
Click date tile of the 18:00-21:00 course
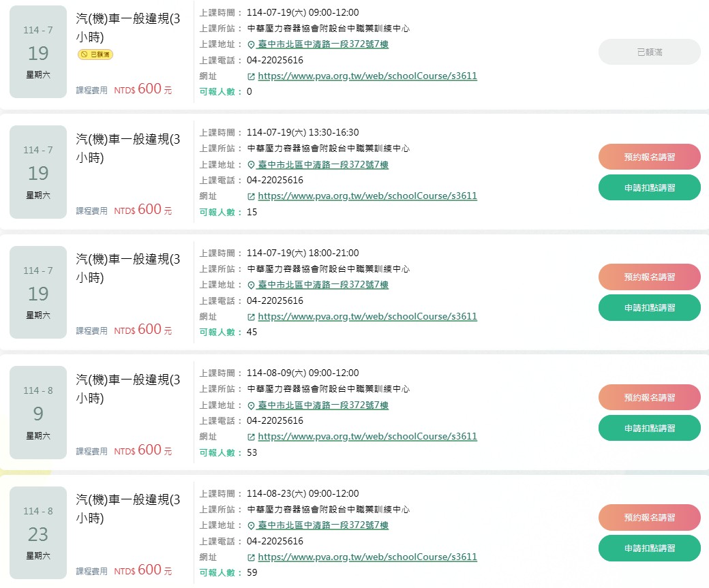point(38,292)
